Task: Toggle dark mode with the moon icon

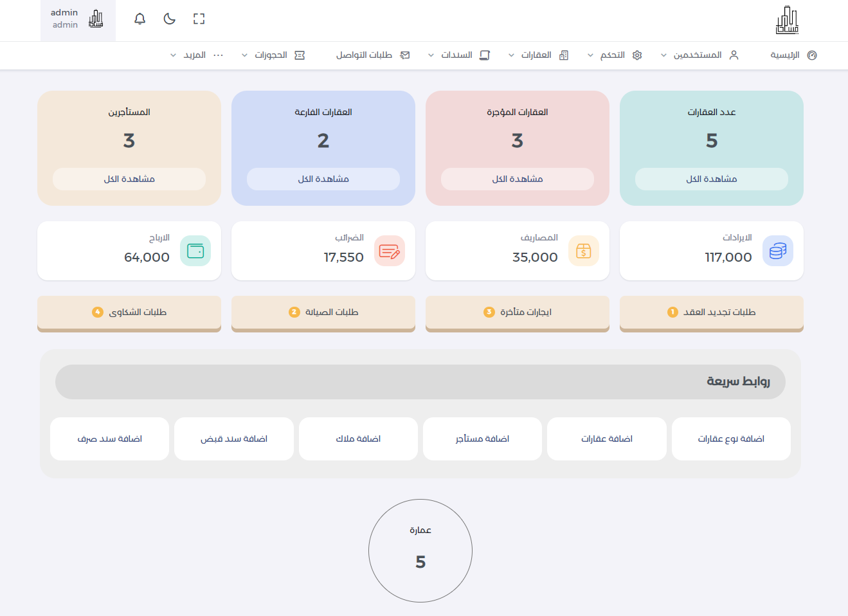Action: (170, 19)
